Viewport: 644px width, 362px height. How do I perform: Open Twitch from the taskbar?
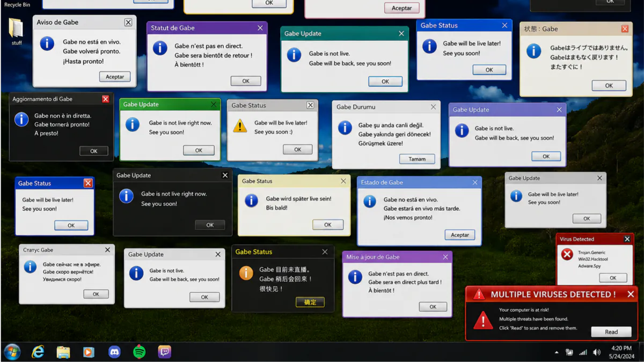click(x=165, y=352)
